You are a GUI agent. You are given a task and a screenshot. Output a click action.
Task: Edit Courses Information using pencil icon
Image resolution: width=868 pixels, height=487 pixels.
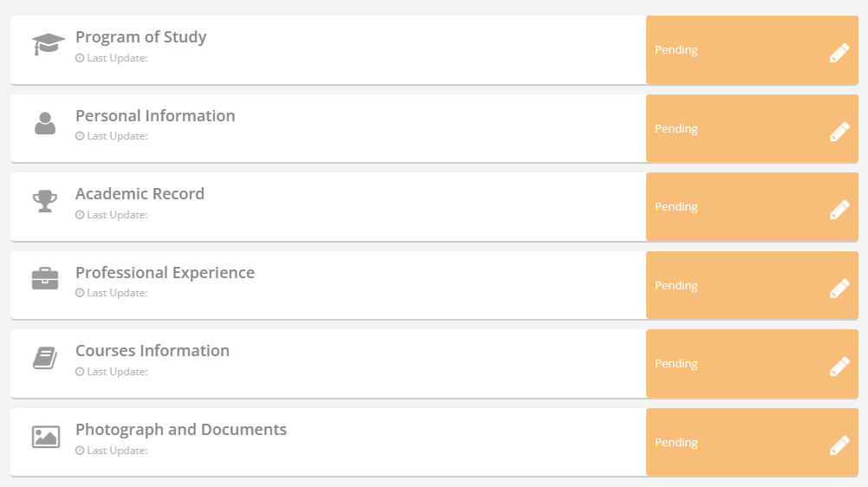tap(839, 367)
